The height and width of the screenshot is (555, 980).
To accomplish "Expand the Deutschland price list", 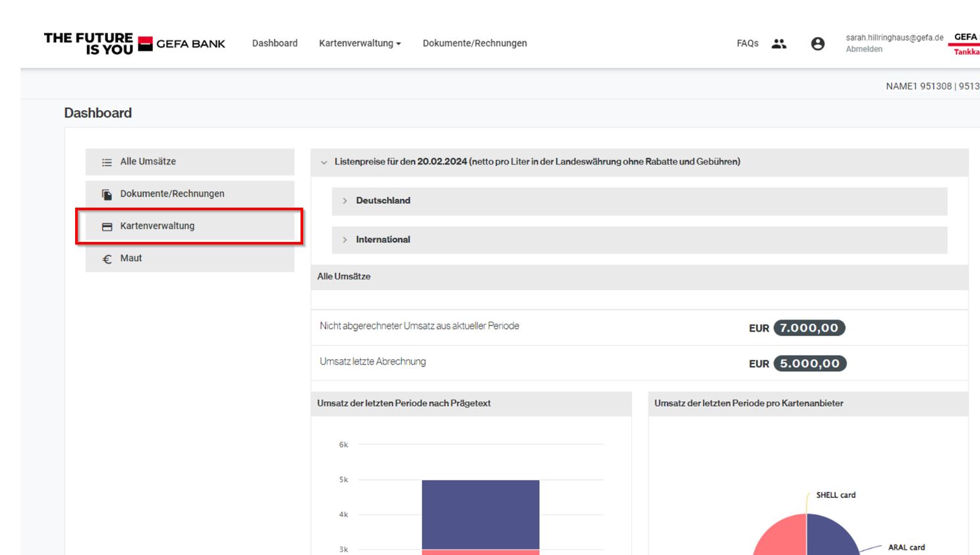I will [x=639, y=201].
